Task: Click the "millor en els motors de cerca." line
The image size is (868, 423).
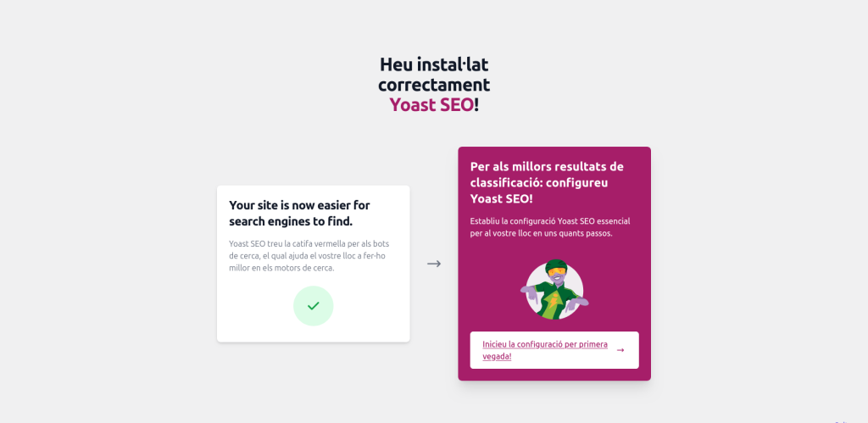Action: point(281,268)
